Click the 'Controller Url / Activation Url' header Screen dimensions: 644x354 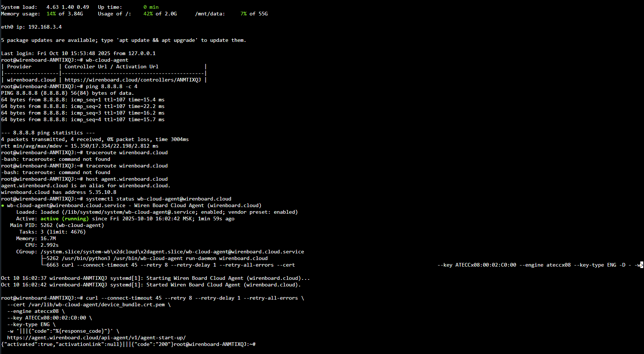[x=111, y=67]
